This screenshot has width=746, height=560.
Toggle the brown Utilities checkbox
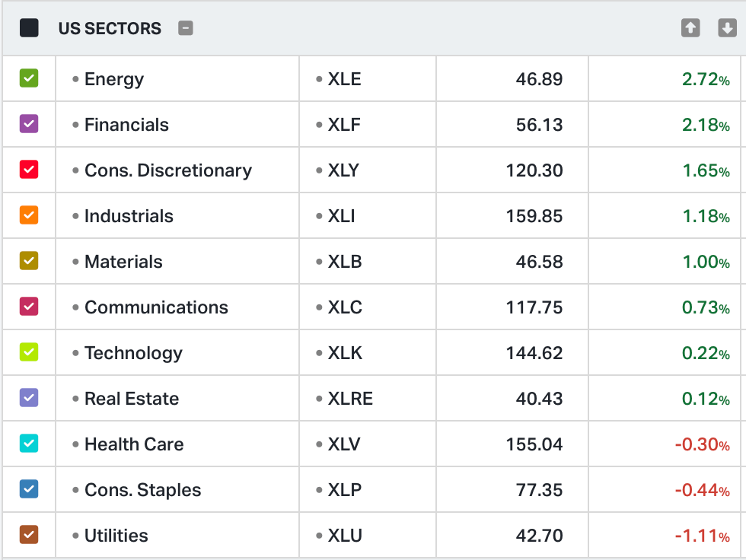coord(29,535)
